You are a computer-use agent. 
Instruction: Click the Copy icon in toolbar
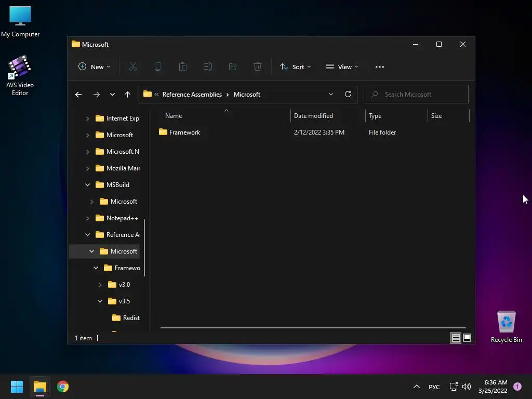point(158,67)
